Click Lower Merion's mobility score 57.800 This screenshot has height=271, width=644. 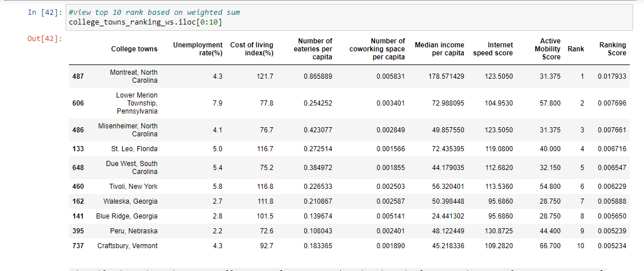pyautogui.click(x=550, y=103)
